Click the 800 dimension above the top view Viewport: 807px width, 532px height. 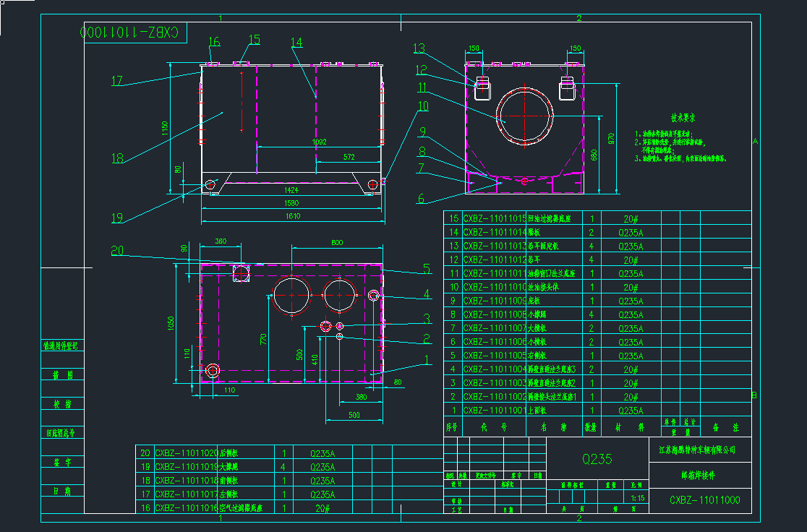pos(337,242)
